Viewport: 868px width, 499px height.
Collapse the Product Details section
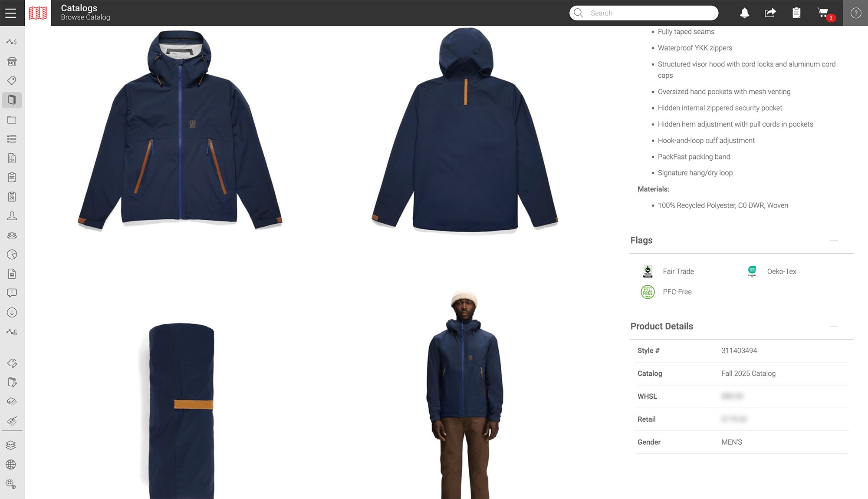click(x=833, y=326)
